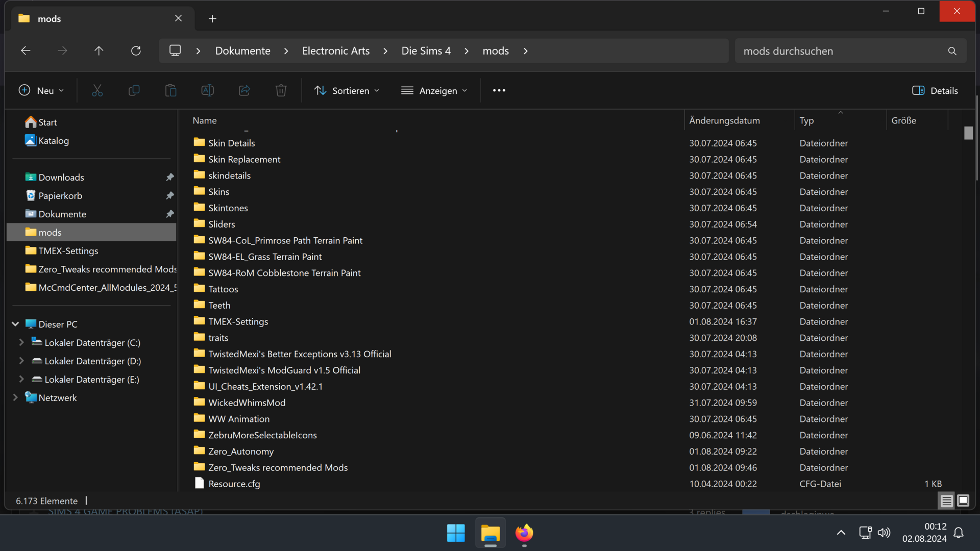Open Windows Start menu on taskbar

point(456,533)
